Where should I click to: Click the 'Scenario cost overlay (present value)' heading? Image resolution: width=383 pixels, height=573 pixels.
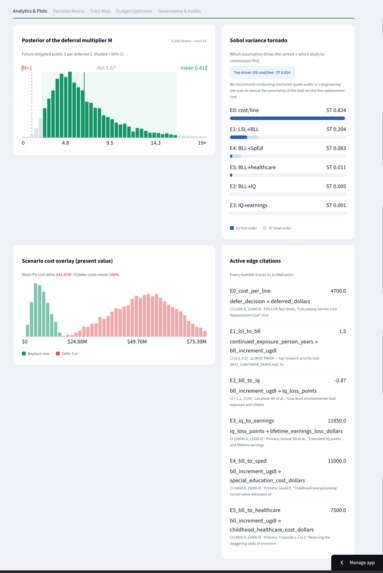pos(67,261)
